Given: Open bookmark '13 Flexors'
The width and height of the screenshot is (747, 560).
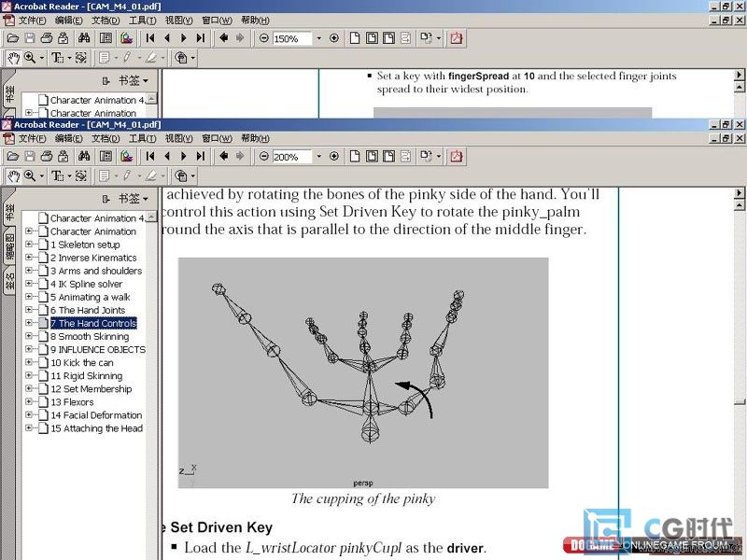Looking at the screenshot, I should click(x=72, y=402).
